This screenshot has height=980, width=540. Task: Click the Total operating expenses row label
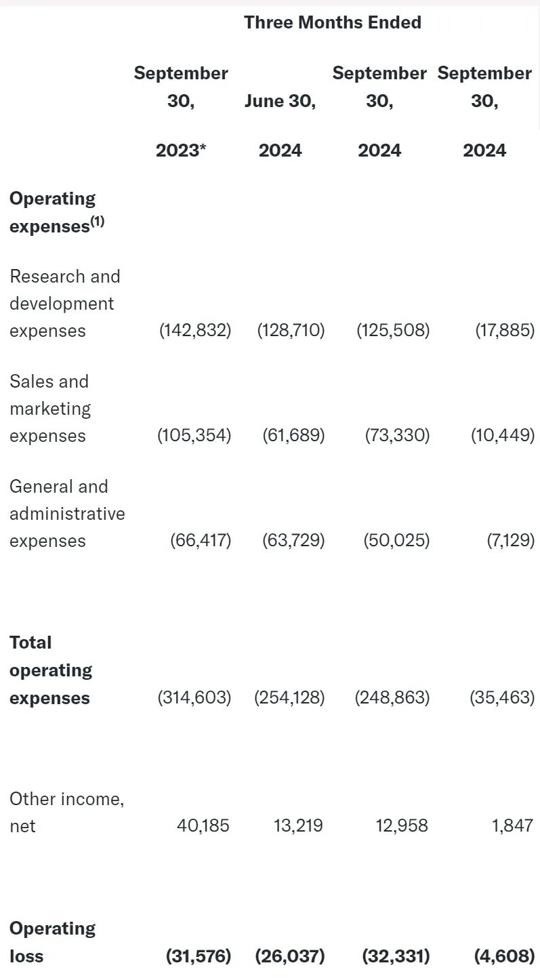(x=51, y=670)
